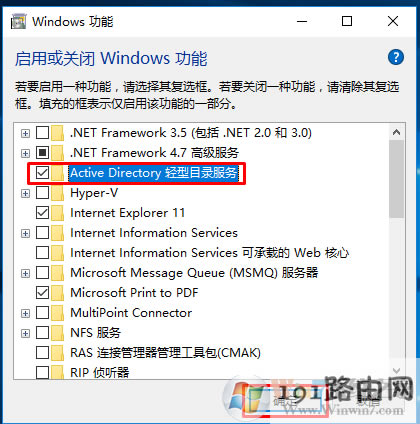Click the 确定 button at the bottom
The width and height of the screenshot is (420, 424).
[283, 401]
